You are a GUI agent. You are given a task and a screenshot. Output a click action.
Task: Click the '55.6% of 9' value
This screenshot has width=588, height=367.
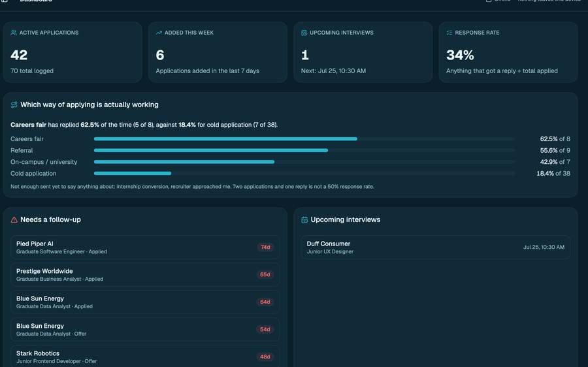tap(555, 150)
